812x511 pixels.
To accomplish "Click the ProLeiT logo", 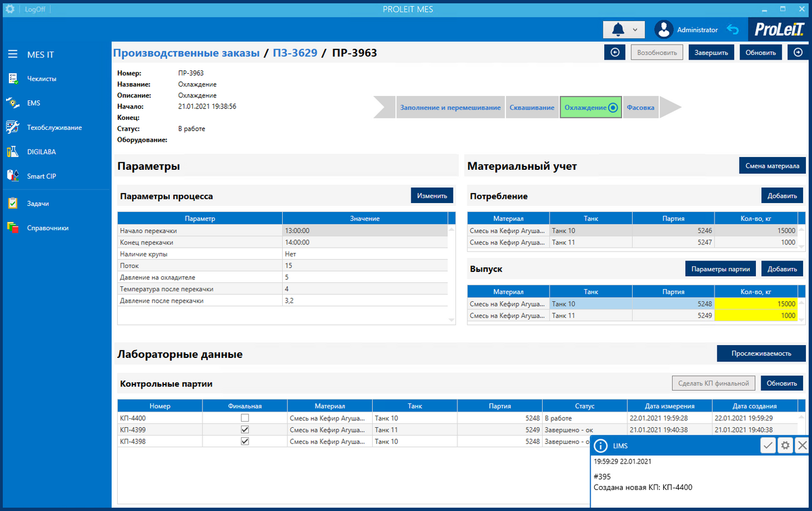I will pos(778,30).
